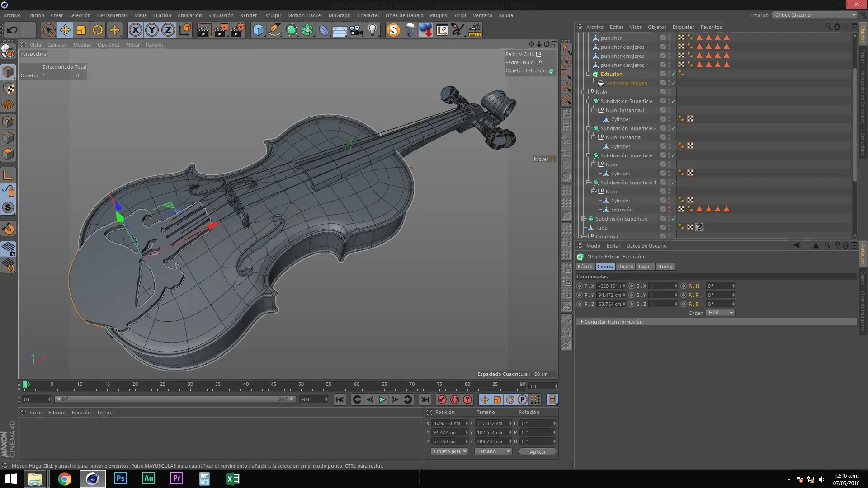Click the red Record Active Objects button
Screen dimensions: 868x488
(442, 399)
